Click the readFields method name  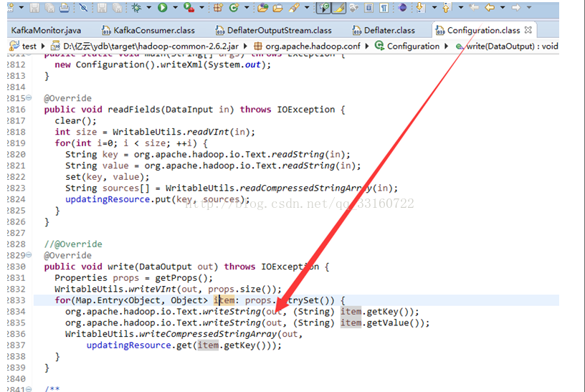[x=134, y=109]
